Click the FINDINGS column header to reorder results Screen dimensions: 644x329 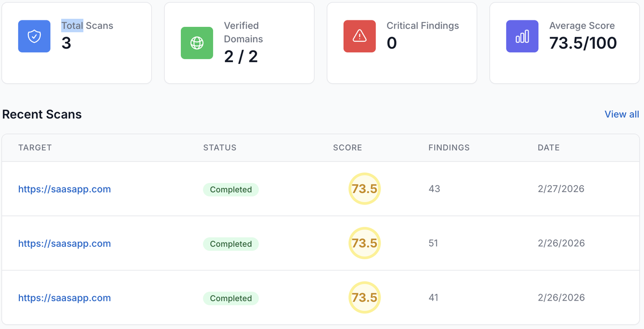pos(449,147)
